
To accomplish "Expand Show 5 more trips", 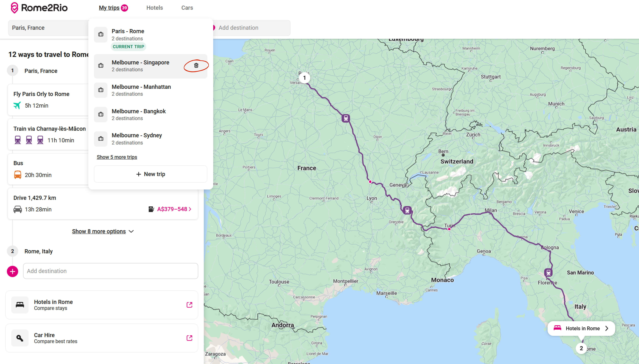I will click(117, 157).
